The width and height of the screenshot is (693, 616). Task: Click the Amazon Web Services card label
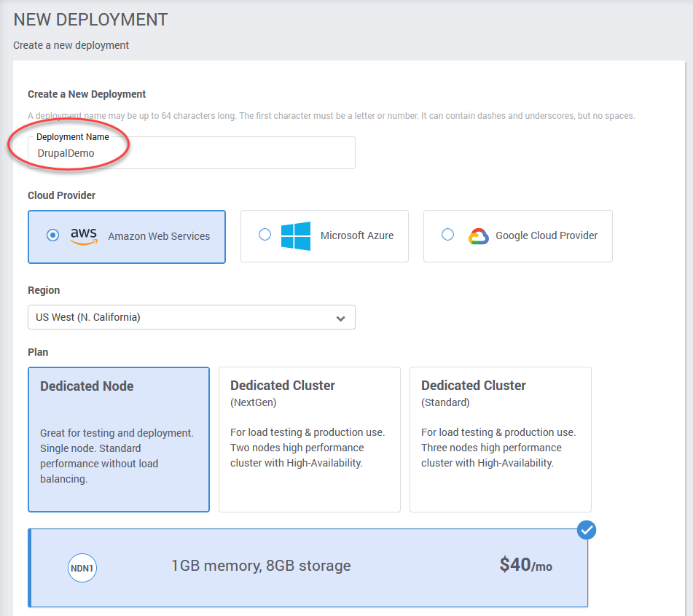pyautogui.click(x=159, y=237)
